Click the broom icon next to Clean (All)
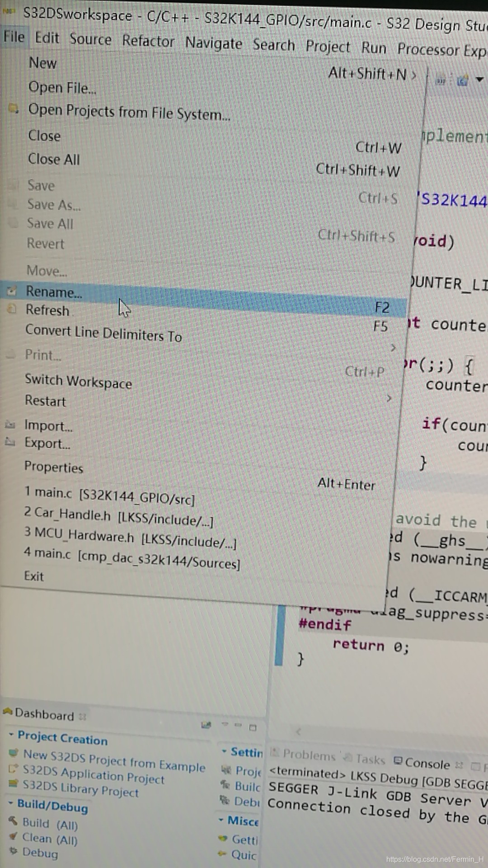 coord(13,836)
